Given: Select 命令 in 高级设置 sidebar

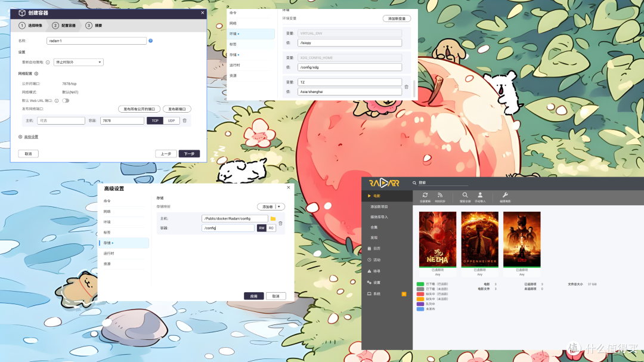Looking at the screenshot, I should pos(123,201).
